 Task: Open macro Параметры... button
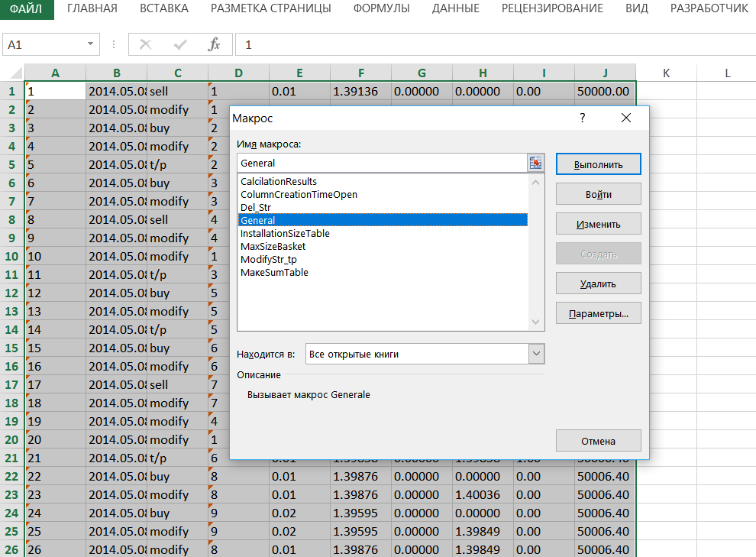tap(599, 314)
